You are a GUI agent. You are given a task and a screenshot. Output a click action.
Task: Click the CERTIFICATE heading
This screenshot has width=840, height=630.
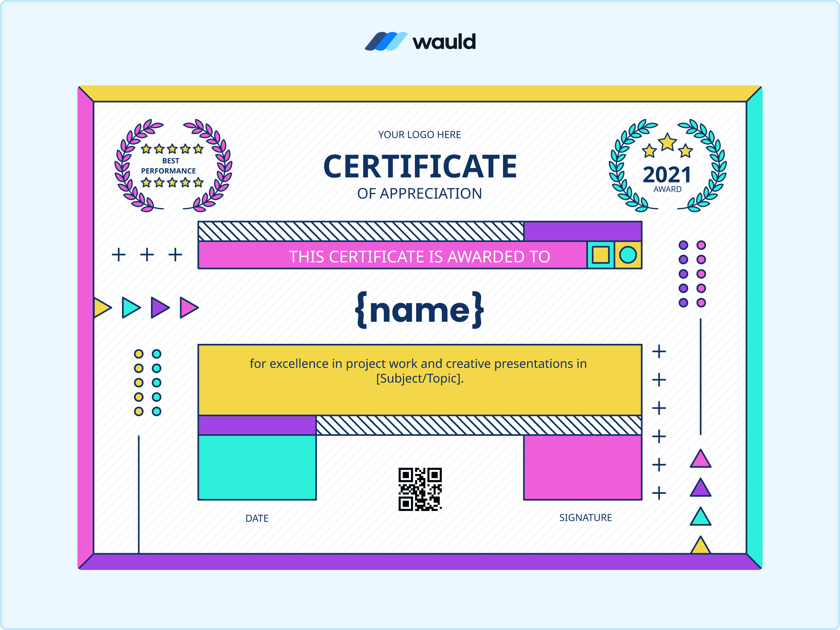pyautogui.click(x=420, y=166)
